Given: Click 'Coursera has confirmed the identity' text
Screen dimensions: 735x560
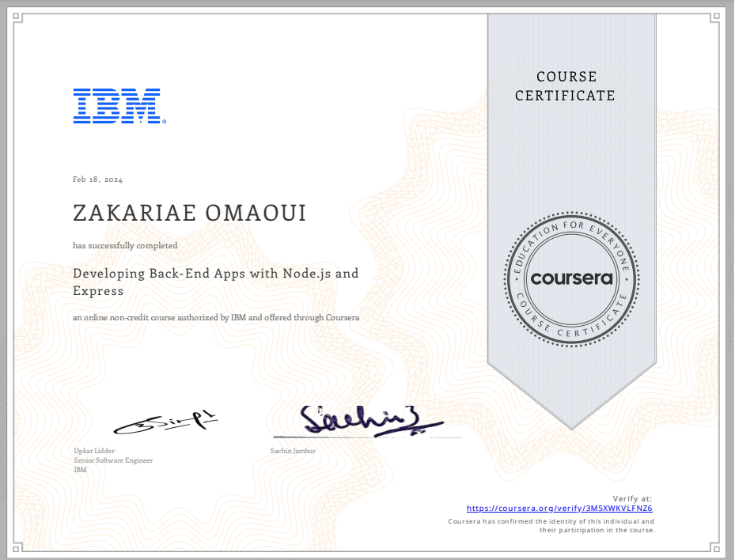Looking at the screenshot, I should pos(551,526).
